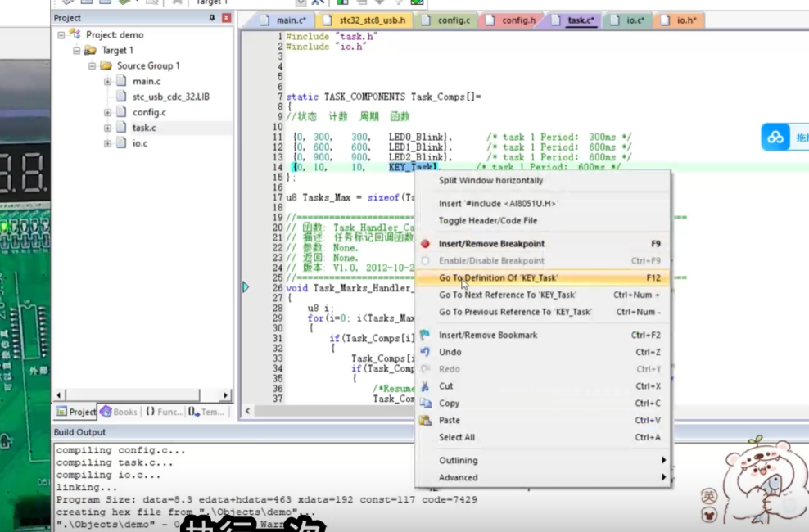Click Toggle Header/Code File
The height and width of the screenshot is (532, 809).
(x=488, y=221)
